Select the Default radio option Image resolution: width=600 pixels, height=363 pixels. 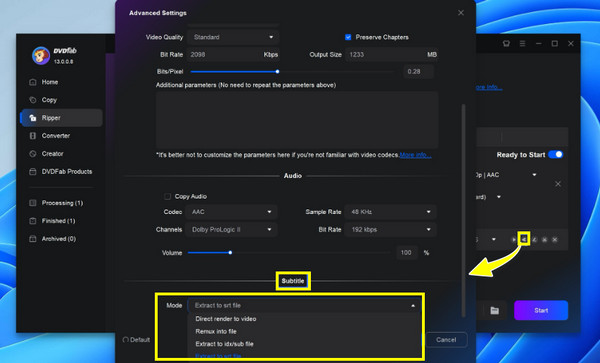tap(126, 340)
